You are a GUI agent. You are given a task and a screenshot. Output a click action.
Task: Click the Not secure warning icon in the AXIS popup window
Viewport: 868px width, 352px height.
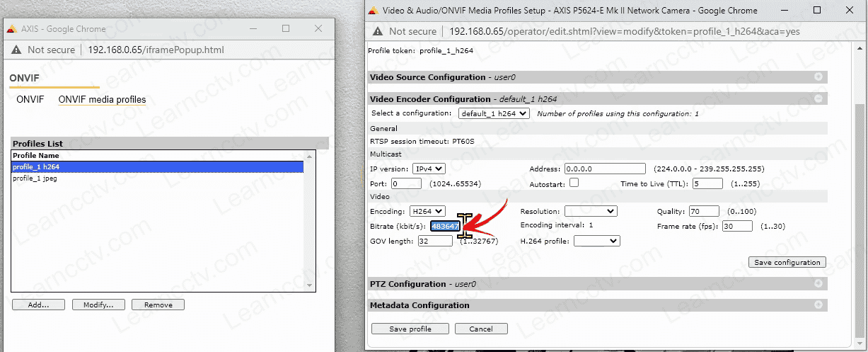coord(16,50)
